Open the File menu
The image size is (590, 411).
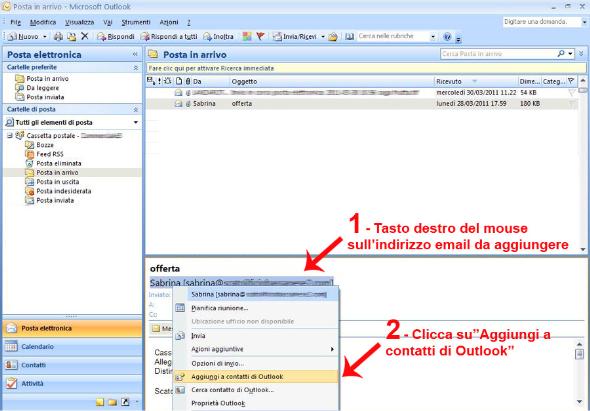click(15, 22)
